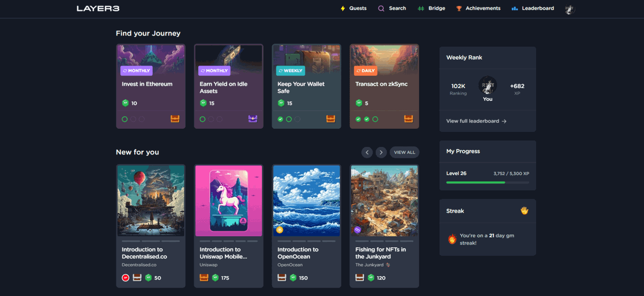Click the step progress bar on Decentralised.co card
The height and width of the screenshot is (296, 644).
pos(151,241)
